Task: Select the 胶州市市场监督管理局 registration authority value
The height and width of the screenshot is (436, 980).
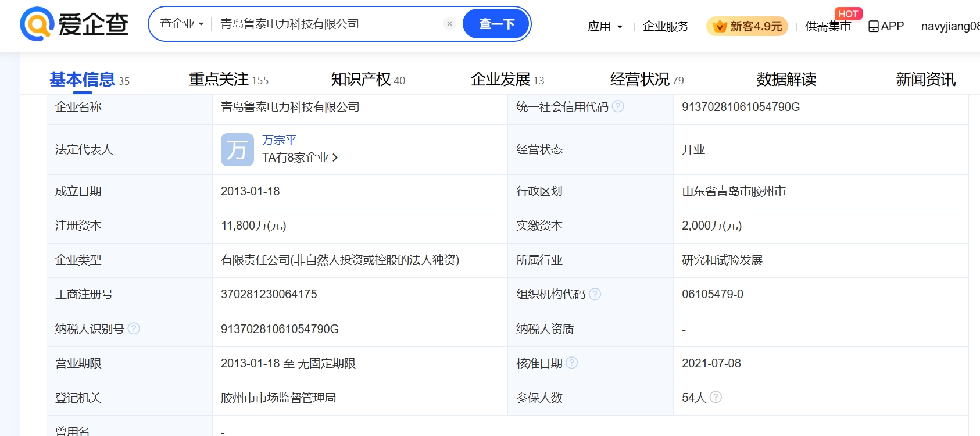Action: point(278,398)
